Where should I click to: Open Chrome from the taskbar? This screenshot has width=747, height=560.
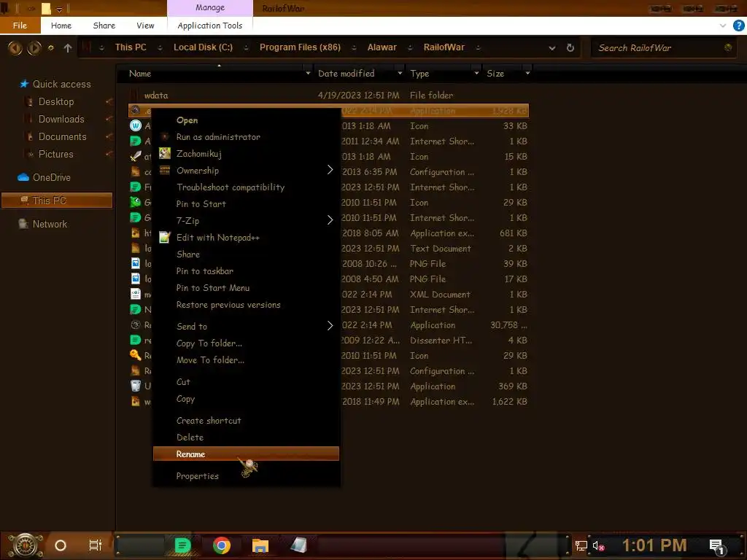point(222,545)
